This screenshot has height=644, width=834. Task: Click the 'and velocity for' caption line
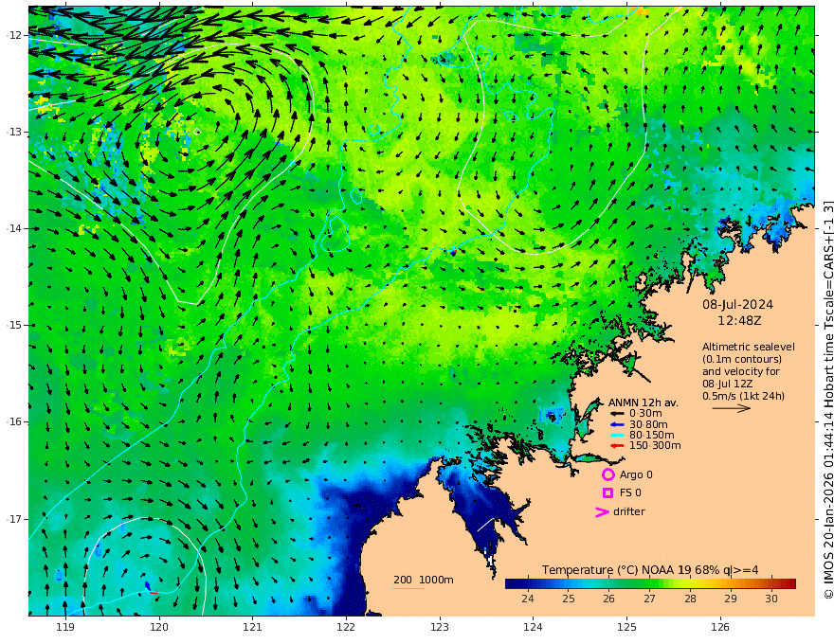[x=740, y=371]
